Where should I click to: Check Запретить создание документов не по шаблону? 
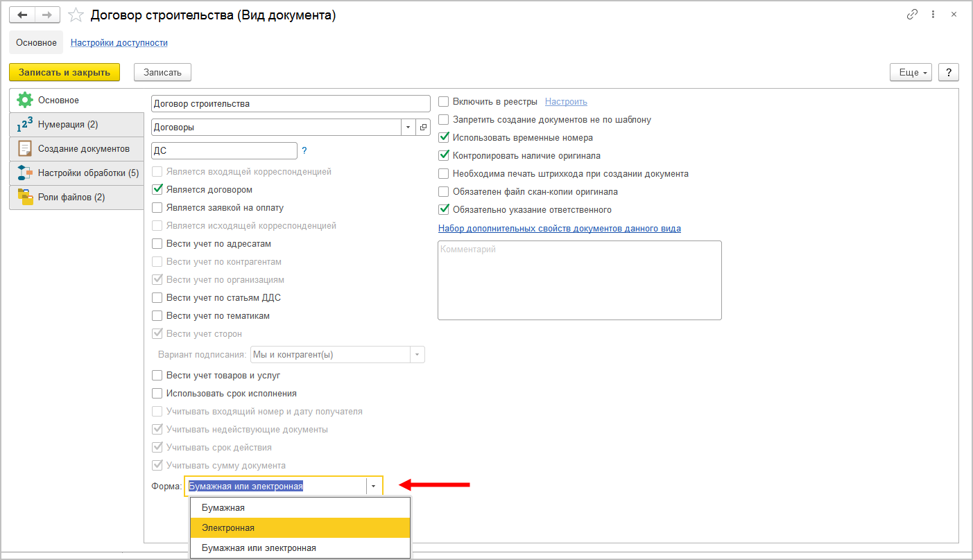444,119
